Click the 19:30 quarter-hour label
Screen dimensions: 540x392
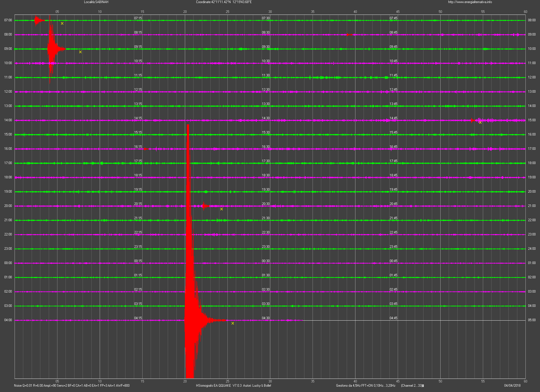(x=266, y=190)
